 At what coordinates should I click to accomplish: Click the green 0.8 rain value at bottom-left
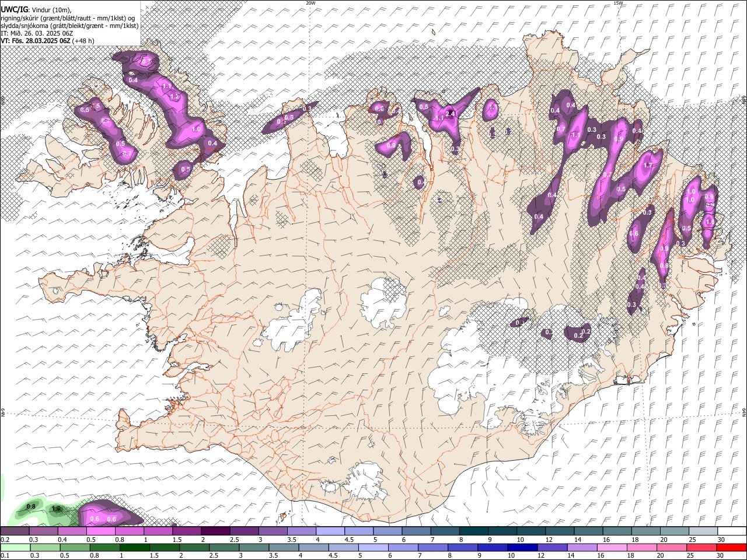(x=32, y=506)
